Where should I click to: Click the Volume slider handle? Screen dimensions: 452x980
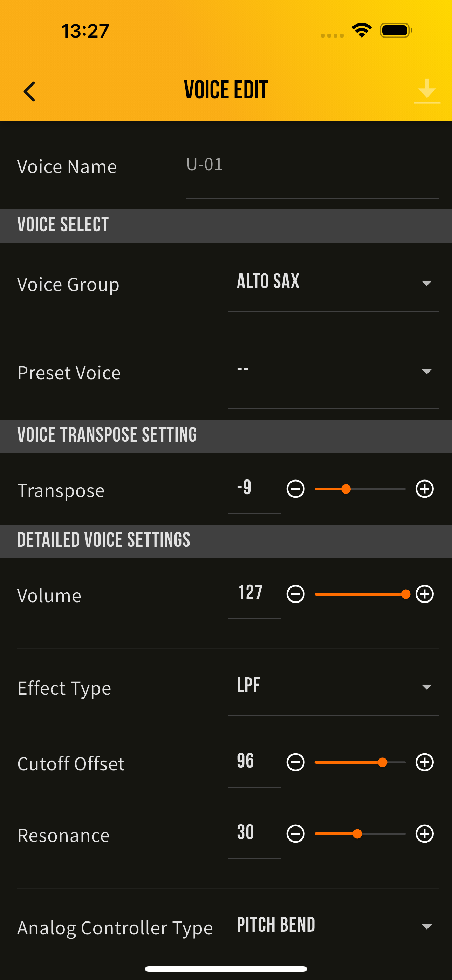tap(406, 594)
